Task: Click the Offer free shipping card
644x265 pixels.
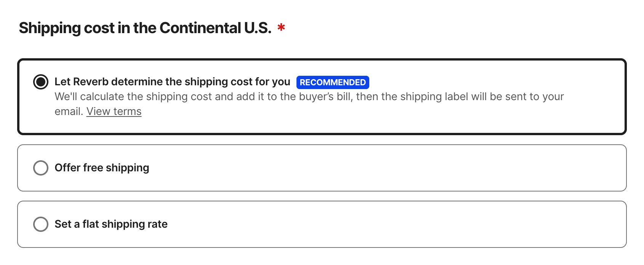Action: pyautogui.click(x=322, y=168)
